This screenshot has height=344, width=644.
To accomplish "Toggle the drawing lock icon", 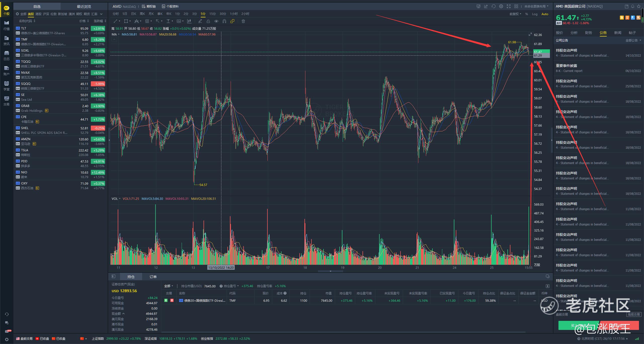I will [208, 21].
